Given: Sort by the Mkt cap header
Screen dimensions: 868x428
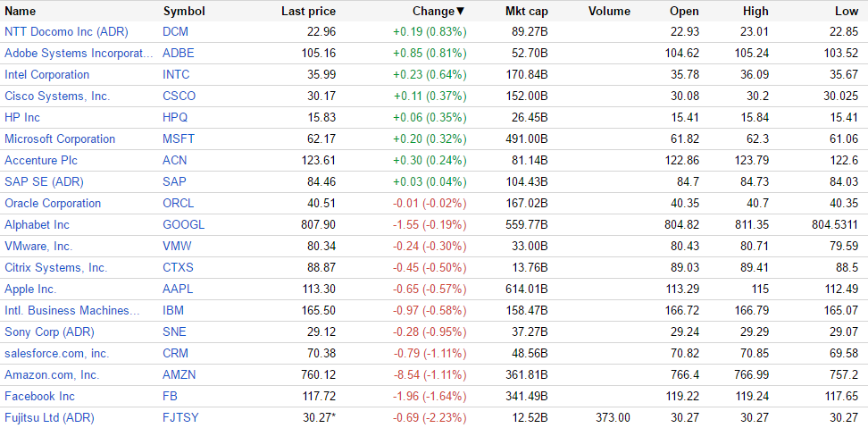Looking at the screenshot, I should pos(526,12).
